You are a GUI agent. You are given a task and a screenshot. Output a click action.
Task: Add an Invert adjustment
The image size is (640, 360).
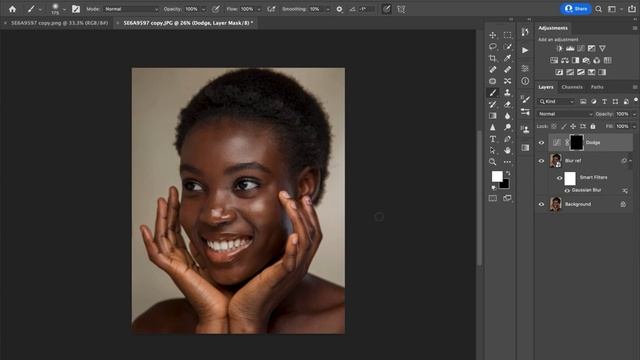click(x=559, y=72)
